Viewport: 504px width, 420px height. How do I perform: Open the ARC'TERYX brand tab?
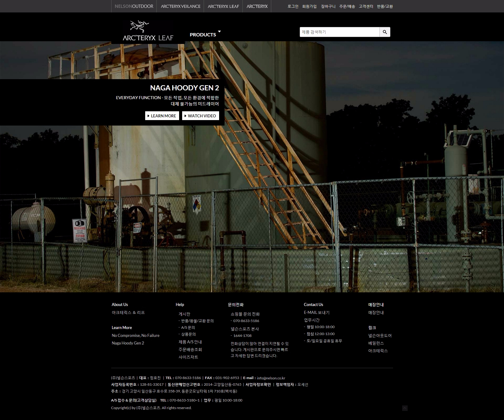pos(257,6)
